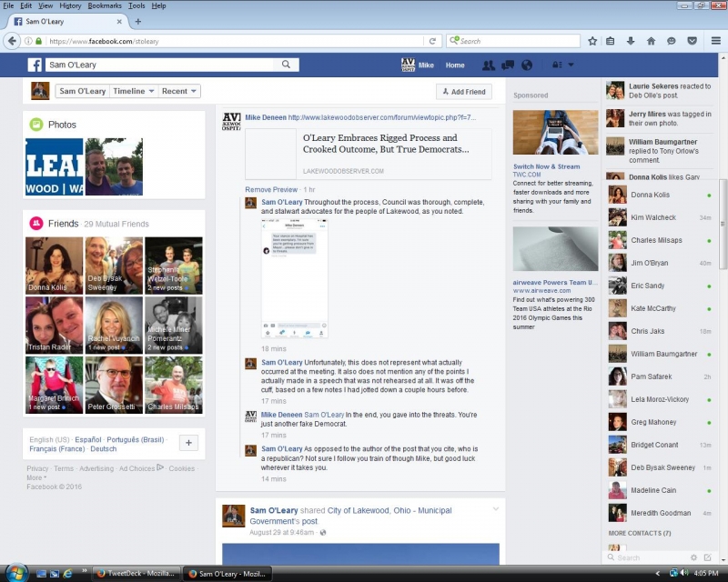Image resolution: width=728 pixels, height=582 pixels.
Task: Click the new message compose icon in chat
Action: coord(707,557)
